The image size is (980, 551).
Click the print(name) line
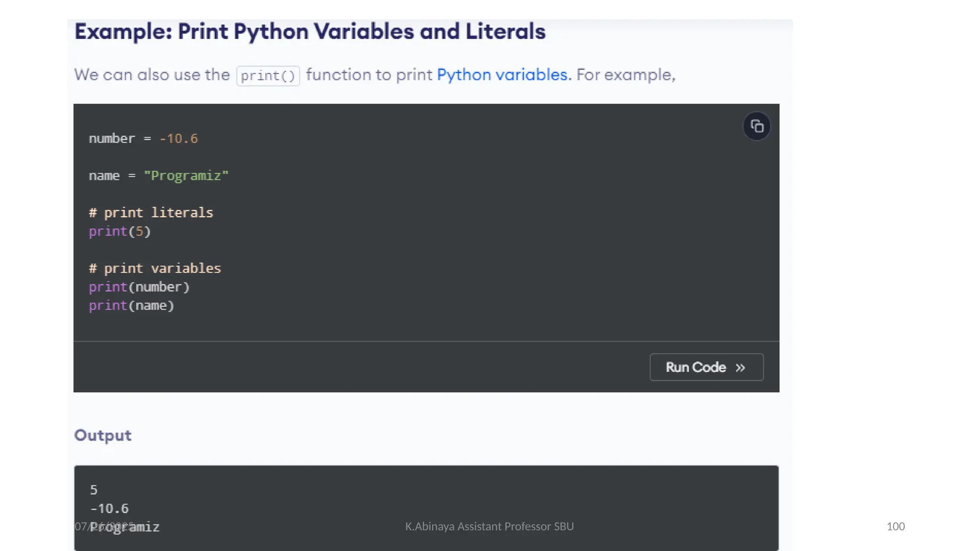pyautogui.click(x=132, y=306)
